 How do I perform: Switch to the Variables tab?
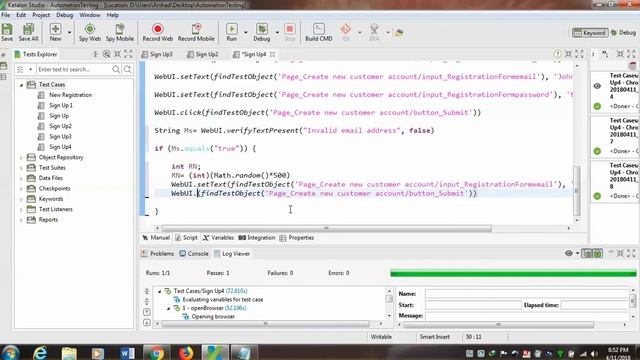pyautogui.click(x=218, y=238)
